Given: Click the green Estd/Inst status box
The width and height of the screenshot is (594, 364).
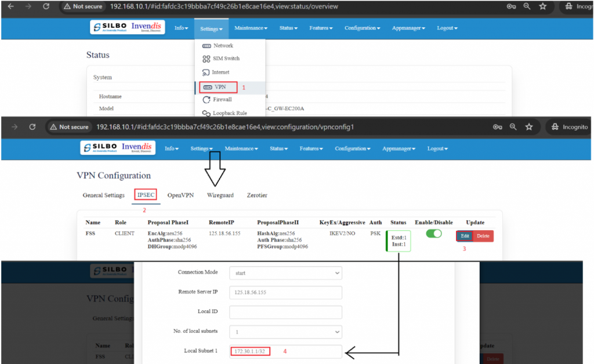Looking at the screenshot, I should point(398,241).
